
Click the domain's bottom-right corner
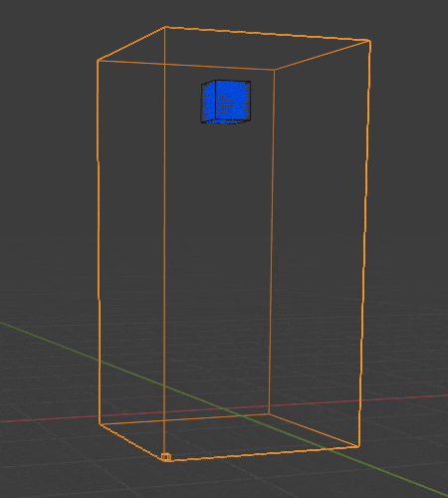(x=358, y=446)
